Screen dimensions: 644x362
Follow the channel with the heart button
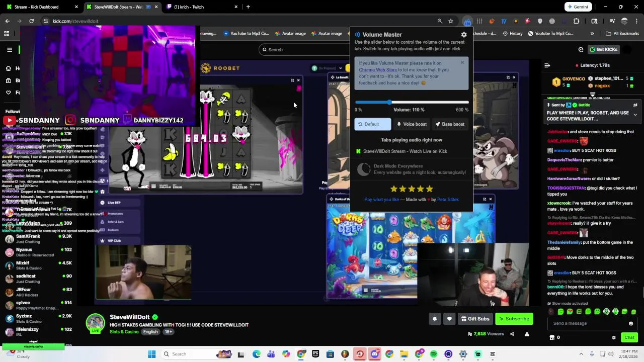click(449, 319)
